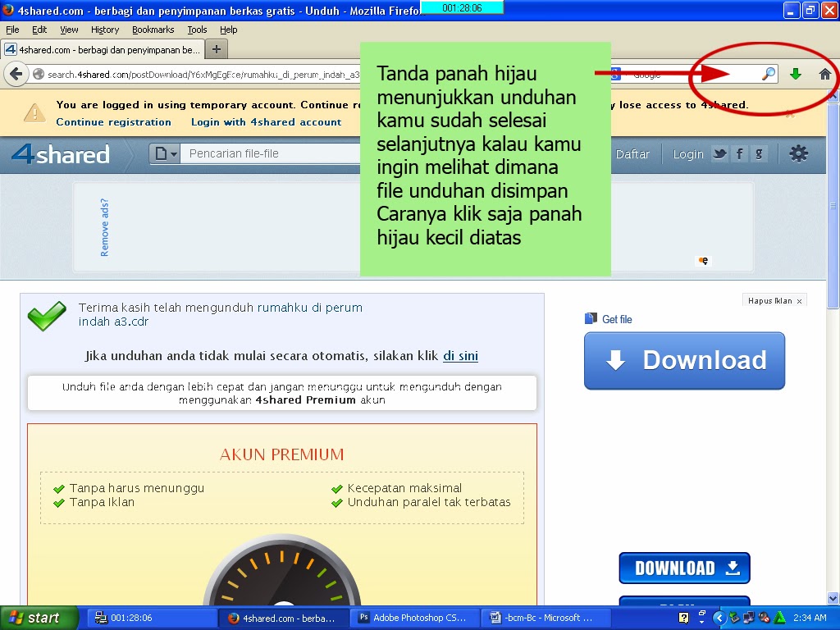Click the big blue Download button

(x=684, y=361)
